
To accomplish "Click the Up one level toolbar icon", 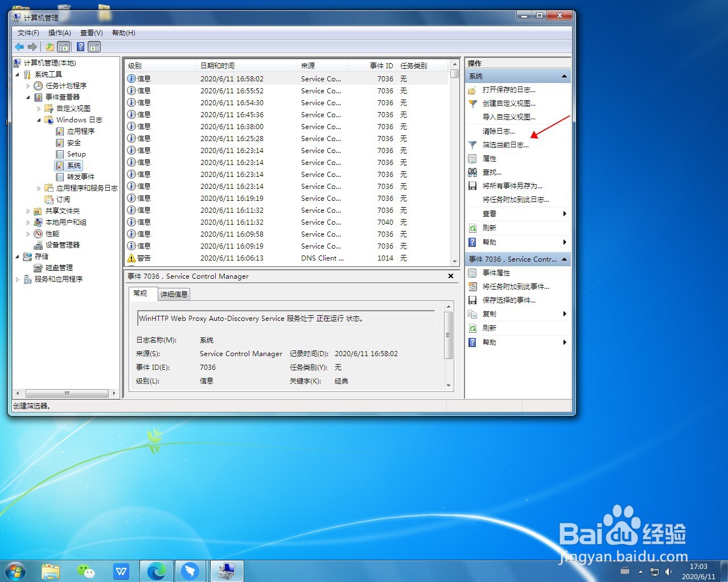I will point(50,47).
